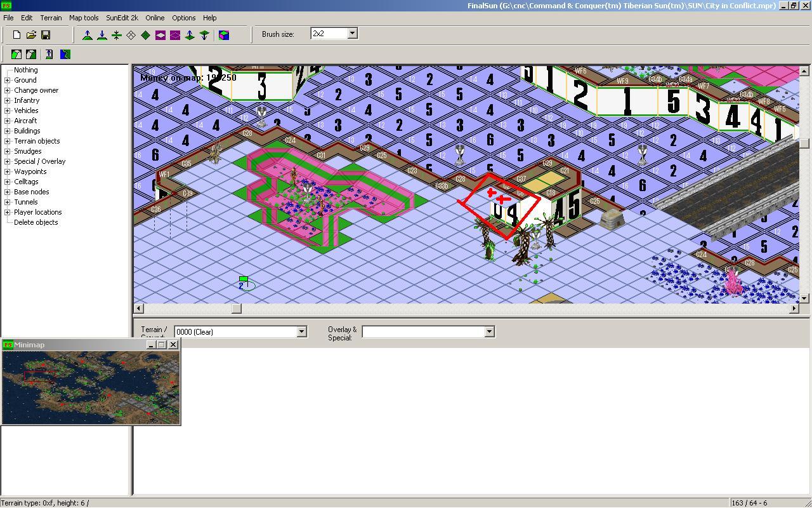
Task: Select the Raise single tile tool
Action: (x=190, y=35)
